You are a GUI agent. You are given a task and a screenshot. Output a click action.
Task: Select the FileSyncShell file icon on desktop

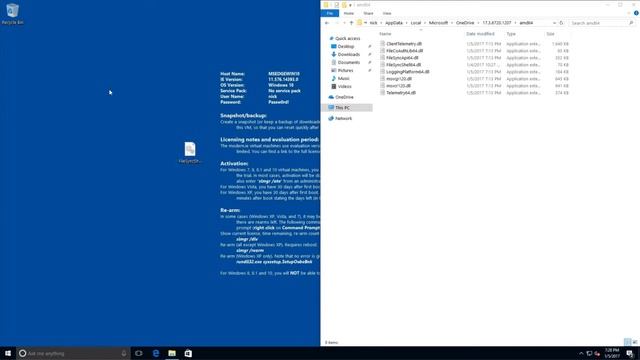[190, 152]
